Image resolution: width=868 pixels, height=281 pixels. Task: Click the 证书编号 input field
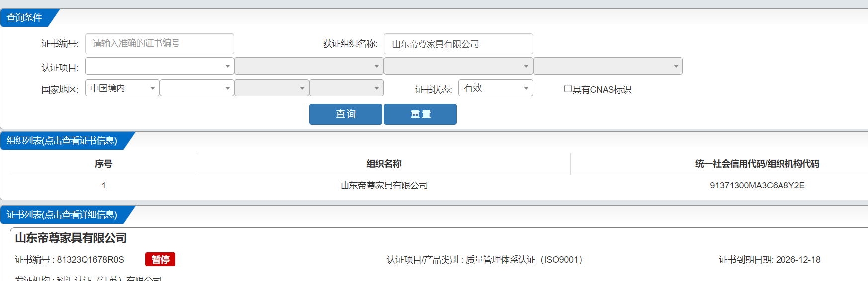pyautogui.click(x=160, y=44)
